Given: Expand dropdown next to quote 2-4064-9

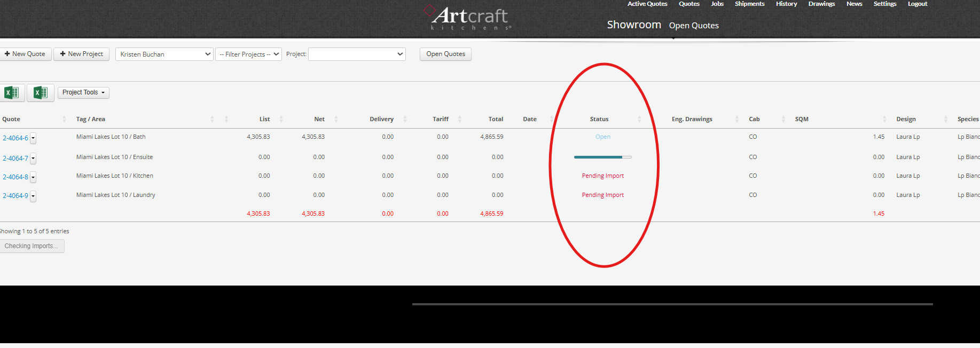Looking at the screenshot, I should click(33, 196).
